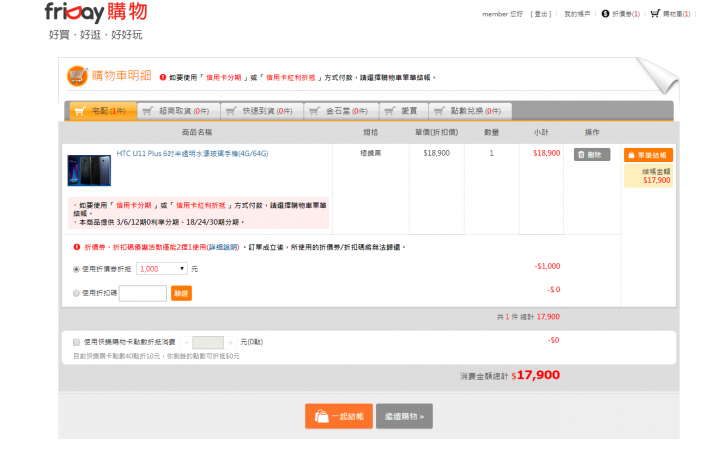720x452 pixels.
Task: Open 我的帳戶 link
Action: (x=577, y=14)
